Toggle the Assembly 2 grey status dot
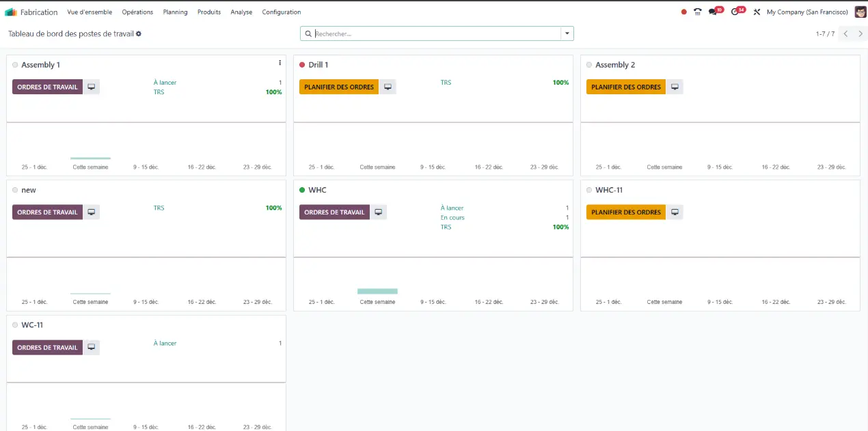 [x=589, y=65]
